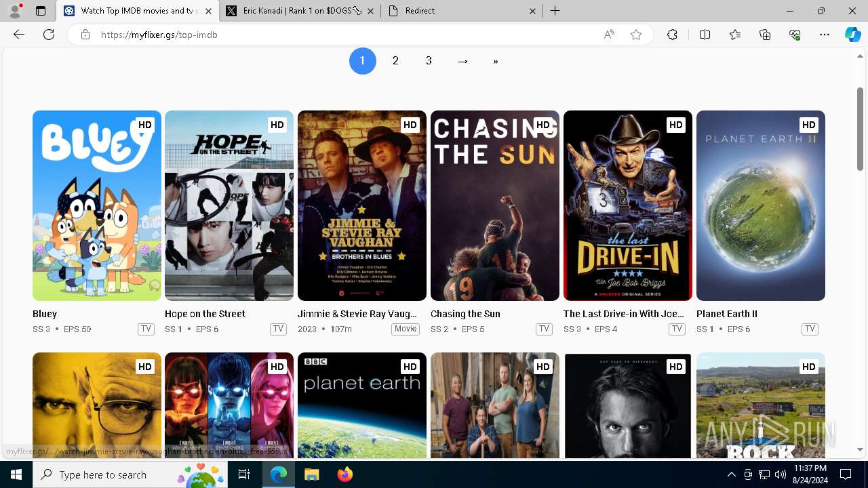The height and width of the screenshot is (488, 868).
Task: Open Favorites list icon
Action: click(x=735, y=35)
